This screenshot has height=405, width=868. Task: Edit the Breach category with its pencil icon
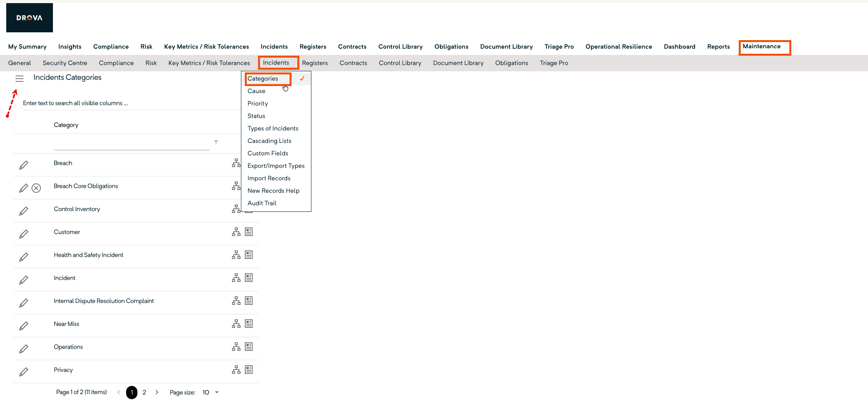tap(24, 165)
